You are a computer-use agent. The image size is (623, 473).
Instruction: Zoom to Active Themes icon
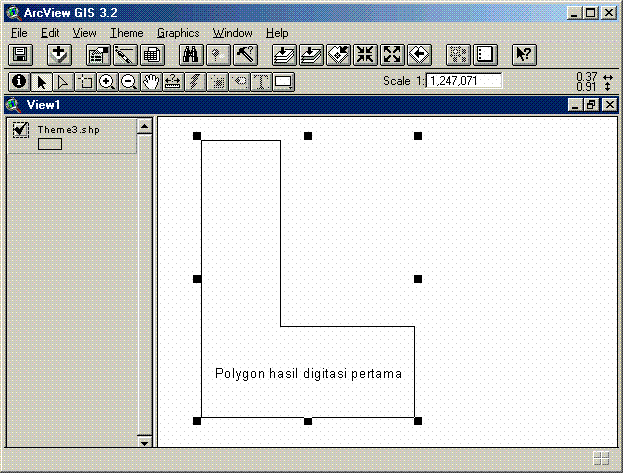click(x=311, y=55)
